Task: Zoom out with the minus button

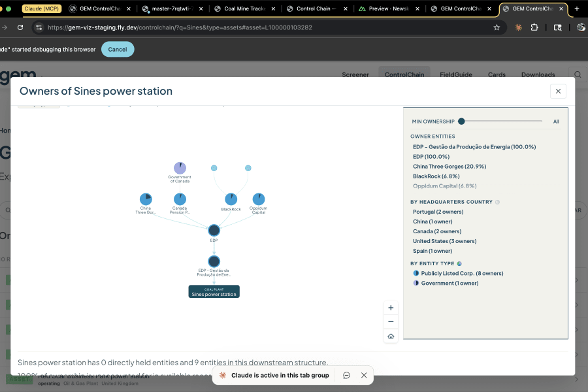Action: [x=391, y=322]
